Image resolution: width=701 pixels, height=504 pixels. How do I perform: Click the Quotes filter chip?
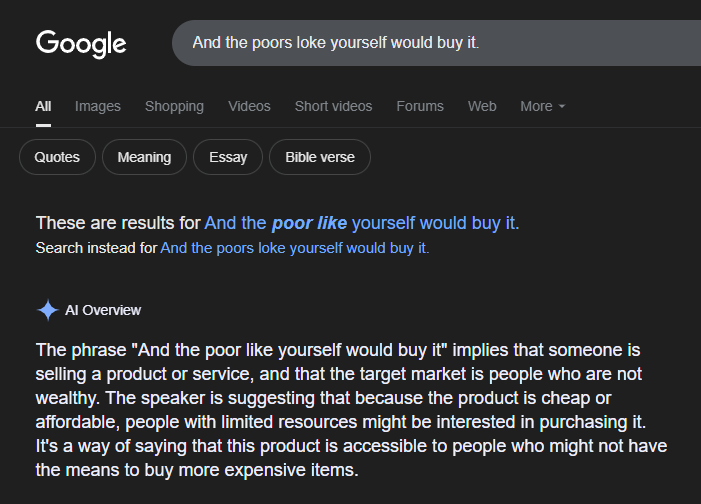coord(57,157)
